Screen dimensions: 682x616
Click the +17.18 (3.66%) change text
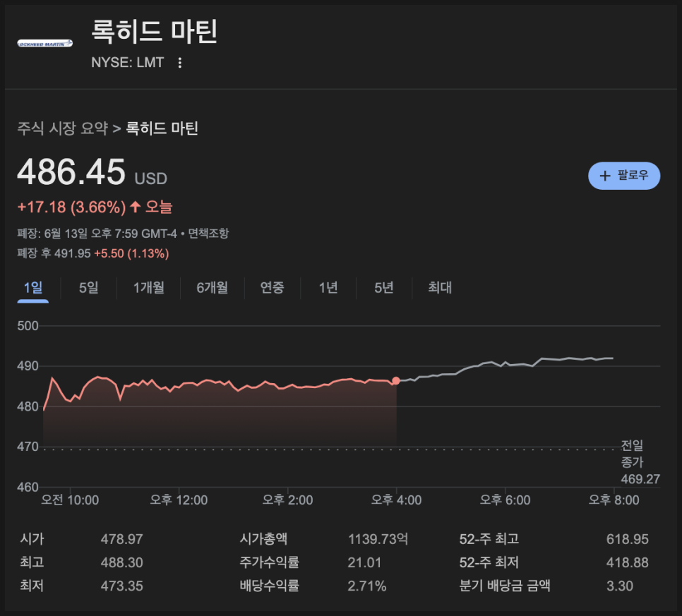pos(71,207)
